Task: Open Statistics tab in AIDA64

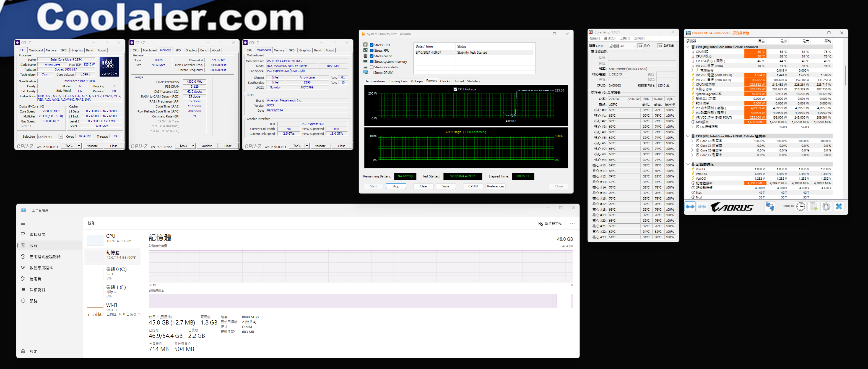Action: click(x=473, y=81)
